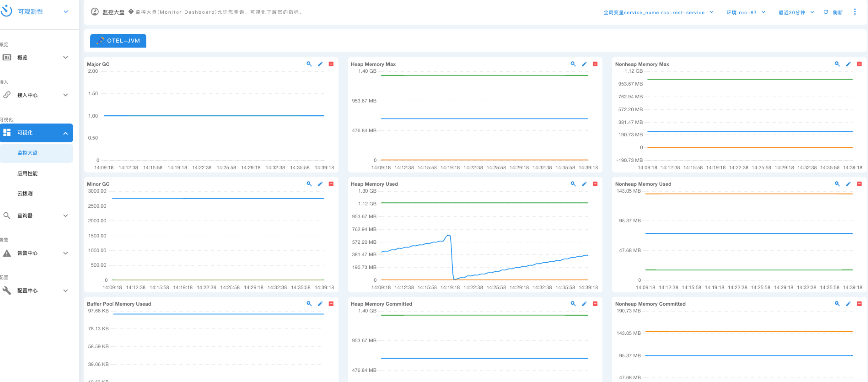Zoom into the Major GC panel
The height and width of the screenshot is (382, 868).
(x=309, y=64)
